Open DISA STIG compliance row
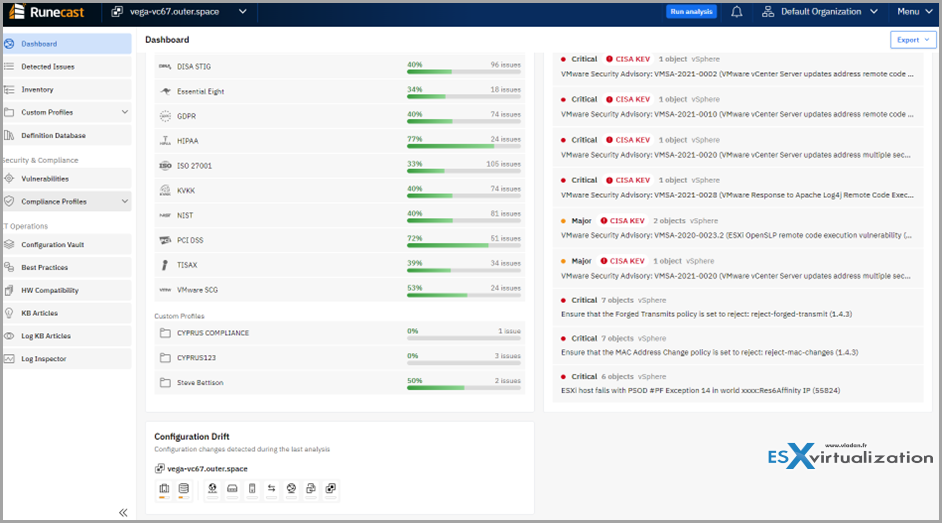The height and width of the screenshot is (523, 942). click(340, 67)
